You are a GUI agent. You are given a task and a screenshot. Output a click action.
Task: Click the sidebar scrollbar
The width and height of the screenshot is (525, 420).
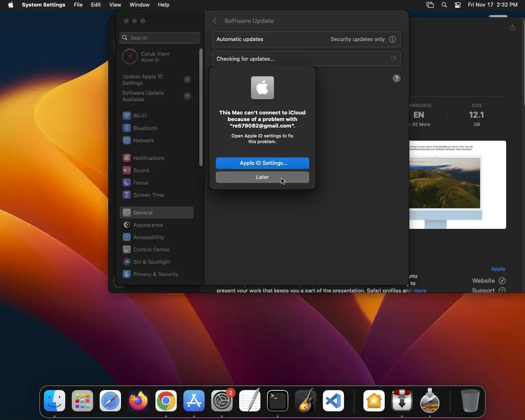tap(201, 107)
